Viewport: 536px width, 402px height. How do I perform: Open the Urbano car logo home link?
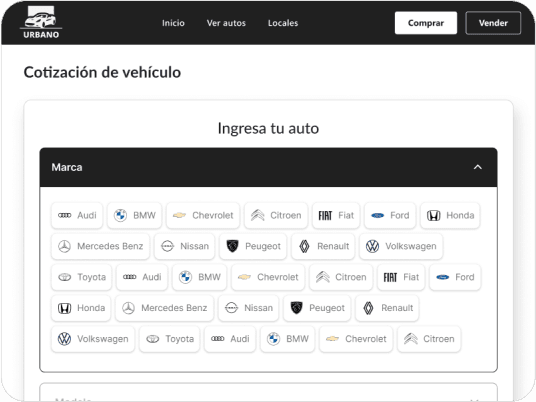41,22
